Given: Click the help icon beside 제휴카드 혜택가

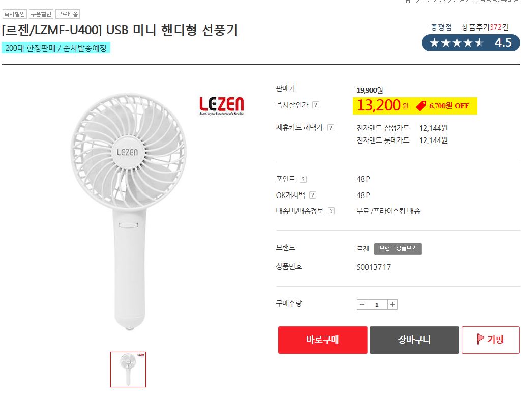Looking at the screenshot, I should click(331, 128).
